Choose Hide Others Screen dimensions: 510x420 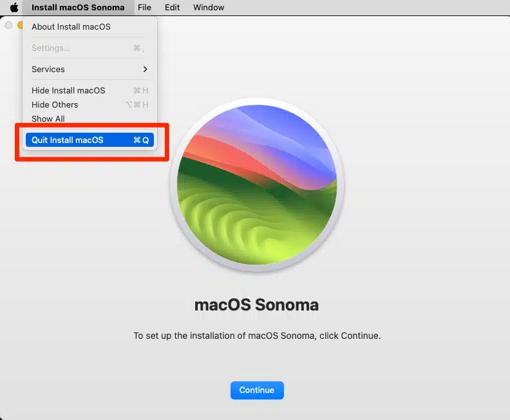pyautogui.click(x=90, y=105)
